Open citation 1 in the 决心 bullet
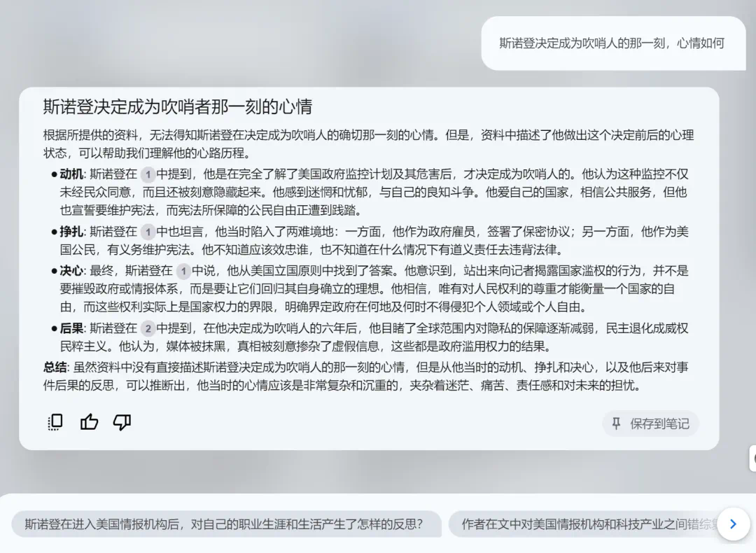The width and height of the screenshot is (756, 553). [183, 271]
